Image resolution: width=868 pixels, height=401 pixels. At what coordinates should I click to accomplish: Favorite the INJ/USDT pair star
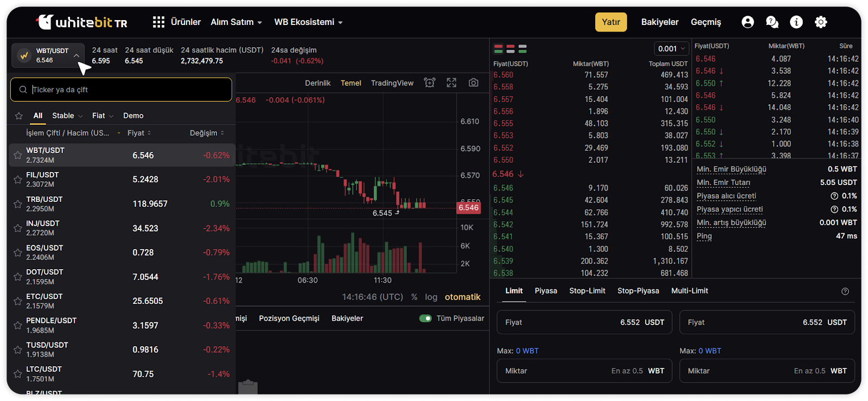(x=17, y=228)
